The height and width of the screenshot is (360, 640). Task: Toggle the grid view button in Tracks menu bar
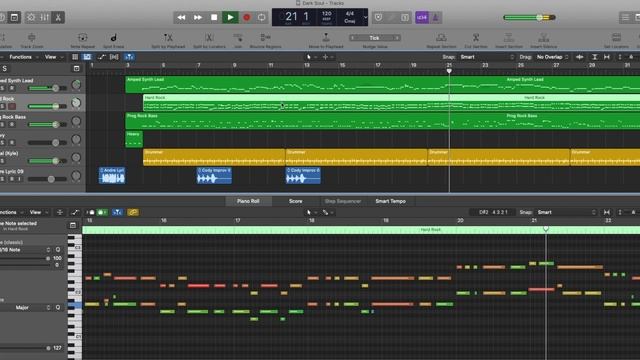[75, 57]
